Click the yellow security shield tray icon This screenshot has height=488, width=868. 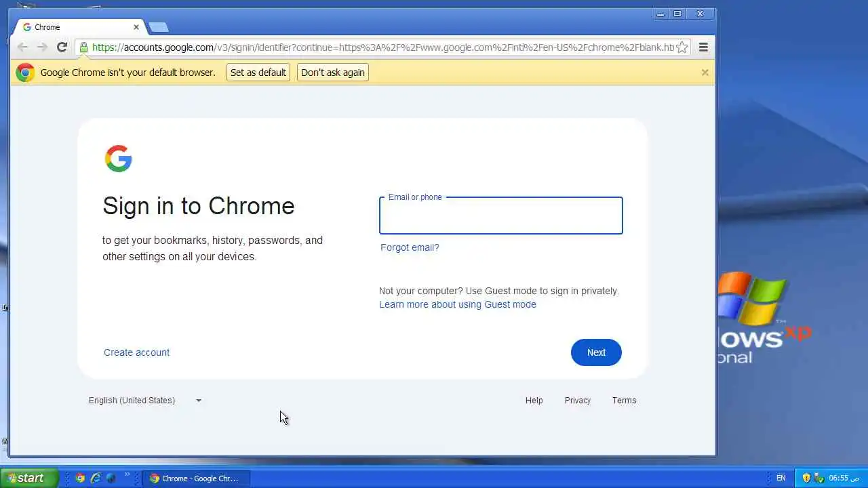point(806,478)
